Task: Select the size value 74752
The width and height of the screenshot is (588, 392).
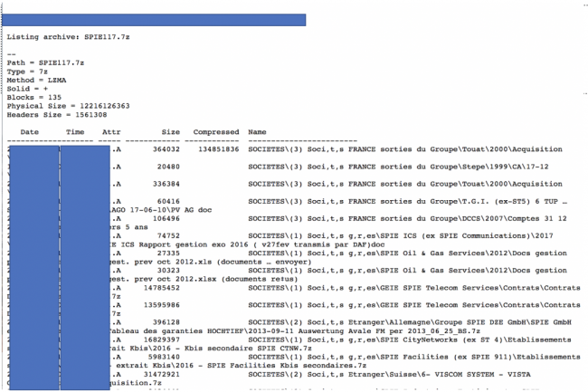Action: tap(168, 235)
